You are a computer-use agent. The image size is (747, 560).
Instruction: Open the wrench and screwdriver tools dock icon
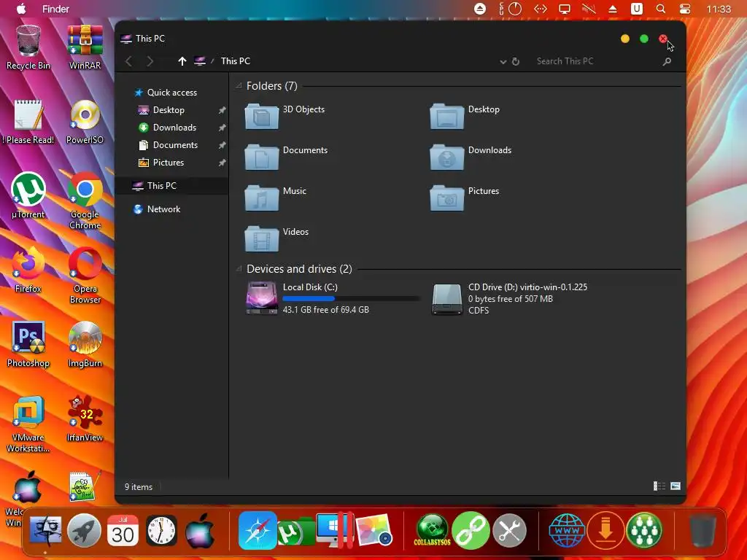tap(509, 530)
